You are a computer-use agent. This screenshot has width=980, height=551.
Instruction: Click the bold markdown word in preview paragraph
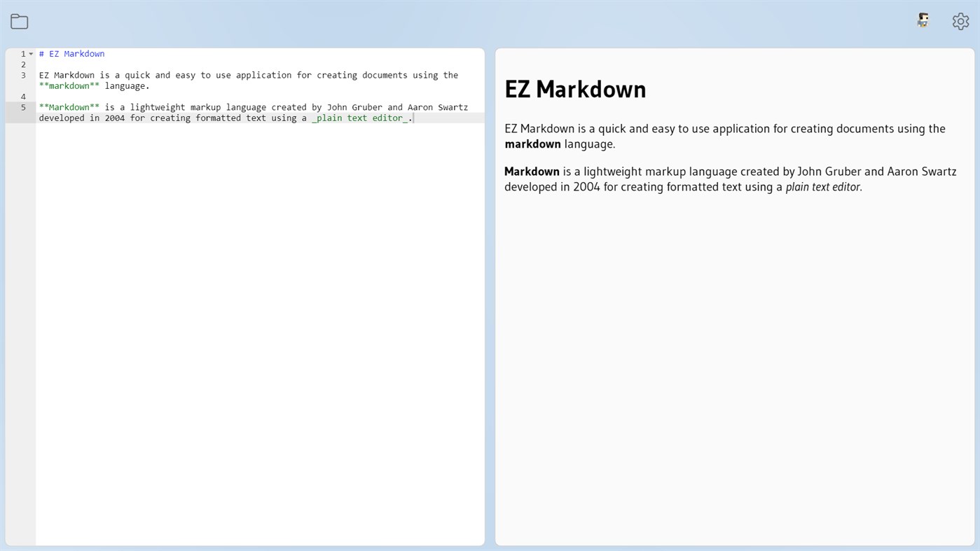click(532, 144)
